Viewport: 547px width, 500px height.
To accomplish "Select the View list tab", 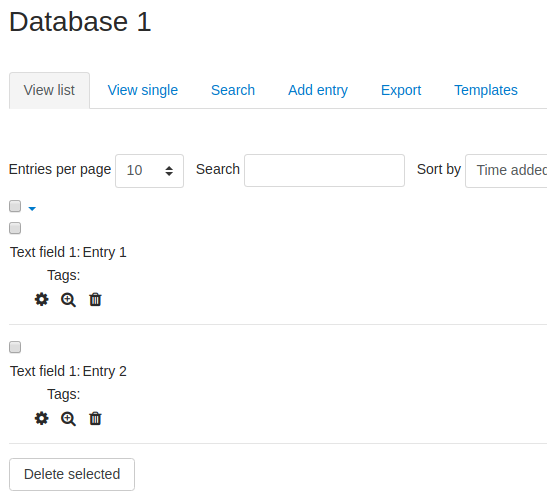I will coord(49,90).
